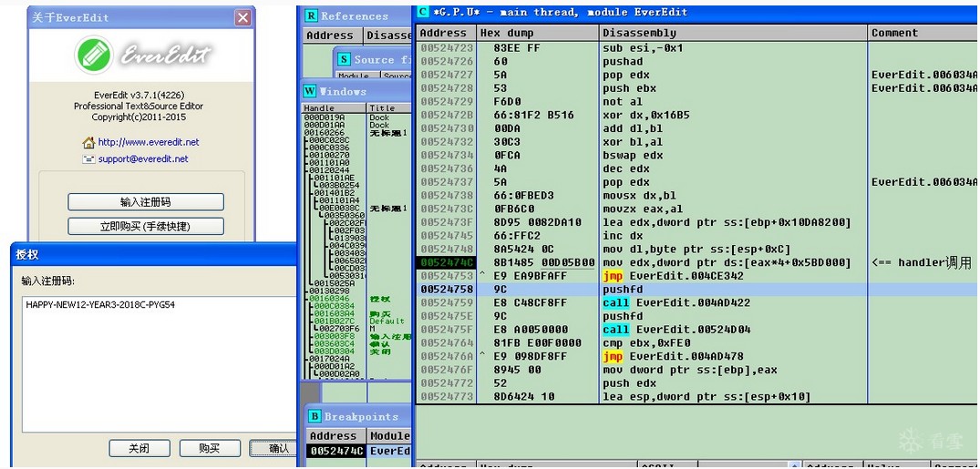Select the pushad instruction at 00524726
The image size is (980, 469).
click(x=696, y=61)
